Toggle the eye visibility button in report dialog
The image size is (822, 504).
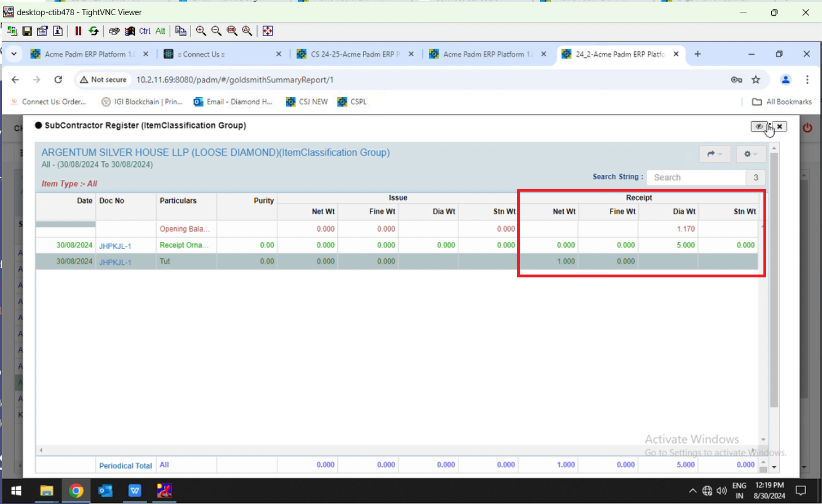coord(759,126)
